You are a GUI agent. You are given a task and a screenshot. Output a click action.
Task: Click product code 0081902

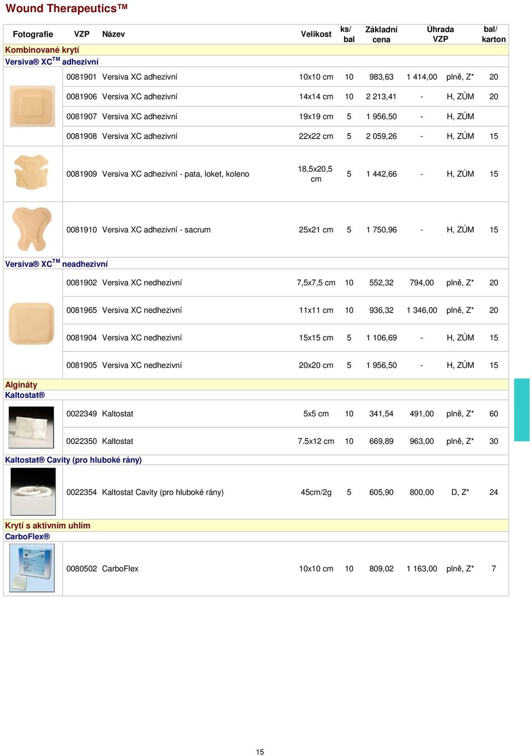coord(81,283)
